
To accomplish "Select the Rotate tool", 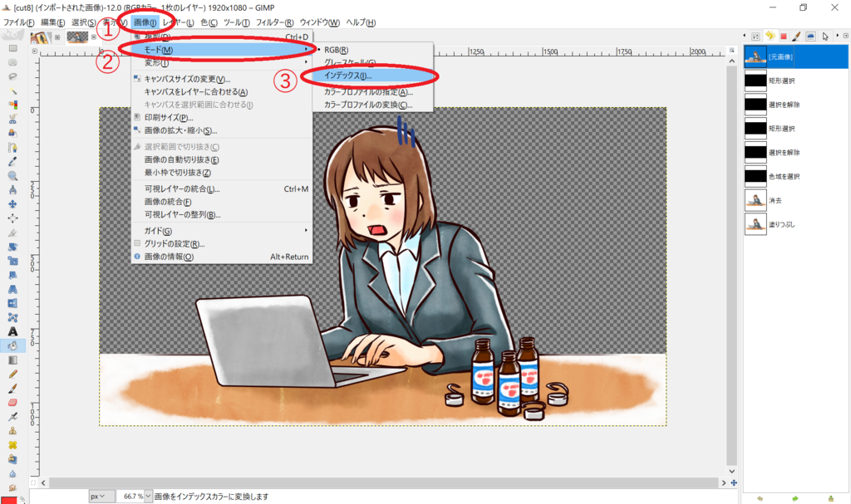I will pos(12,247).
